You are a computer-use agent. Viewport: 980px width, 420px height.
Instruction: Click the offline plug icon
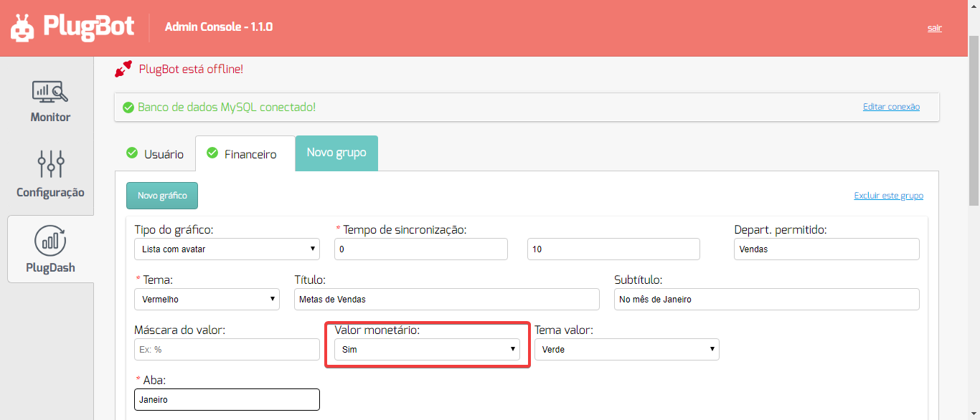[123, 69]
